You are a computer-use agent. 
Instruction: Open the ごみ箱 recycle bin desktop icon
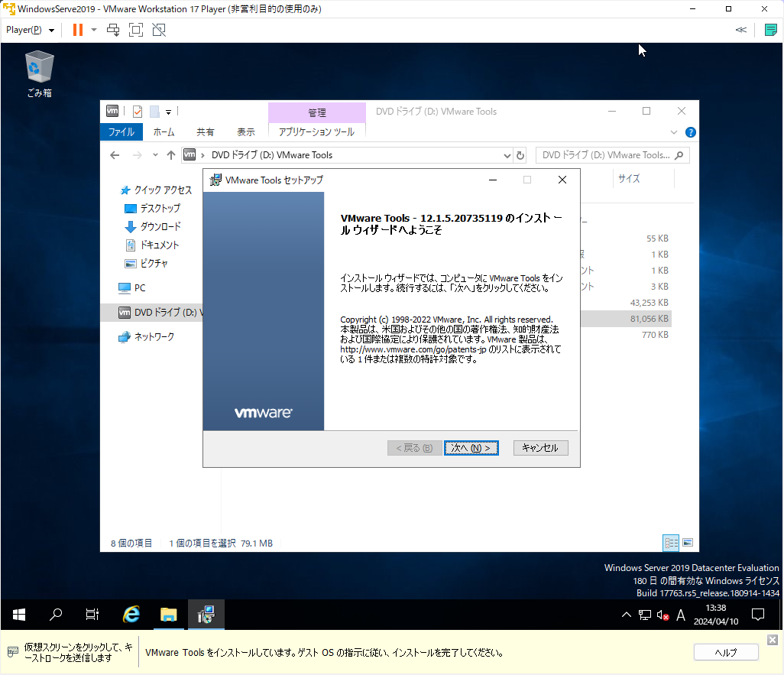click(x=40, y=74)
